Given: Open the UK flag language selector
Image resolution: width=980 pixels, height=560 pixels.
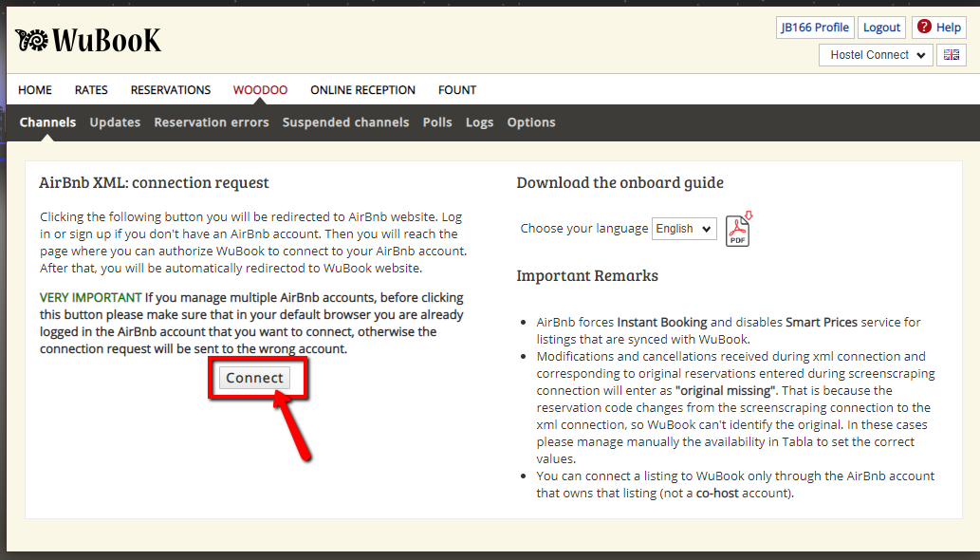Looking at the screenshot, I should click(x=952, y=55).
